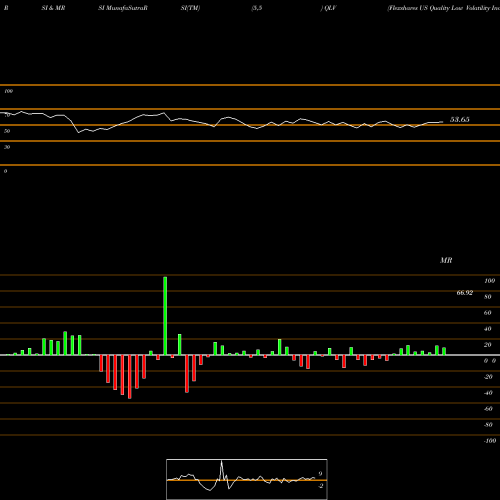
Task: Click the mini overview chart thumbnail
Action: pyautogui.click(x=247, y=479)
